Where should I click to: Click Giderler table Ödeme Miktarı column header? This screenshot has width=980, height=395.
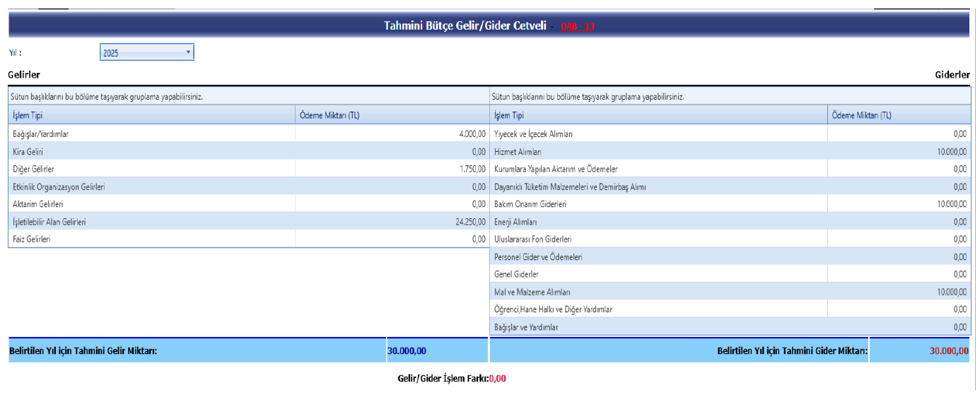click(x=898, y=115)
